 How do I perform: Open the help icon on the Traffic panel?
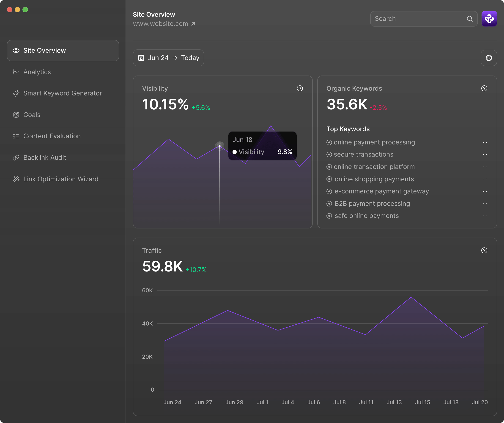484,250
